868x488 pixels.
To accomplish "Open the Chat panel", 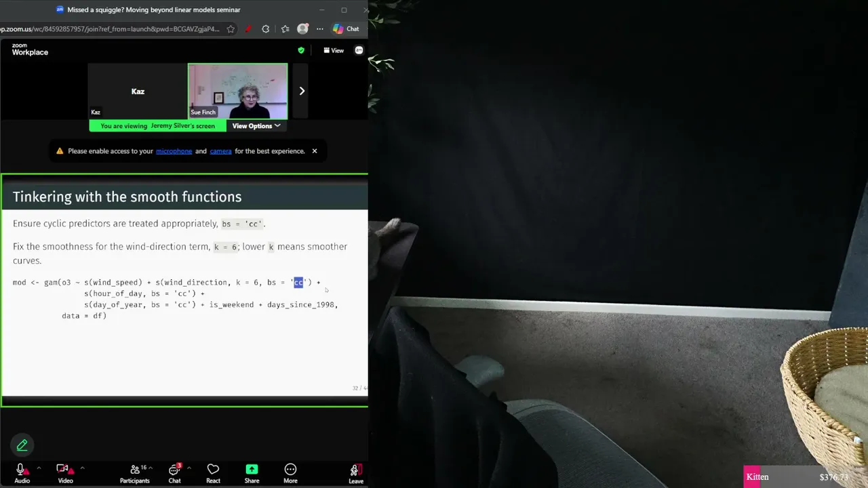I will click(x=174, y=473).
